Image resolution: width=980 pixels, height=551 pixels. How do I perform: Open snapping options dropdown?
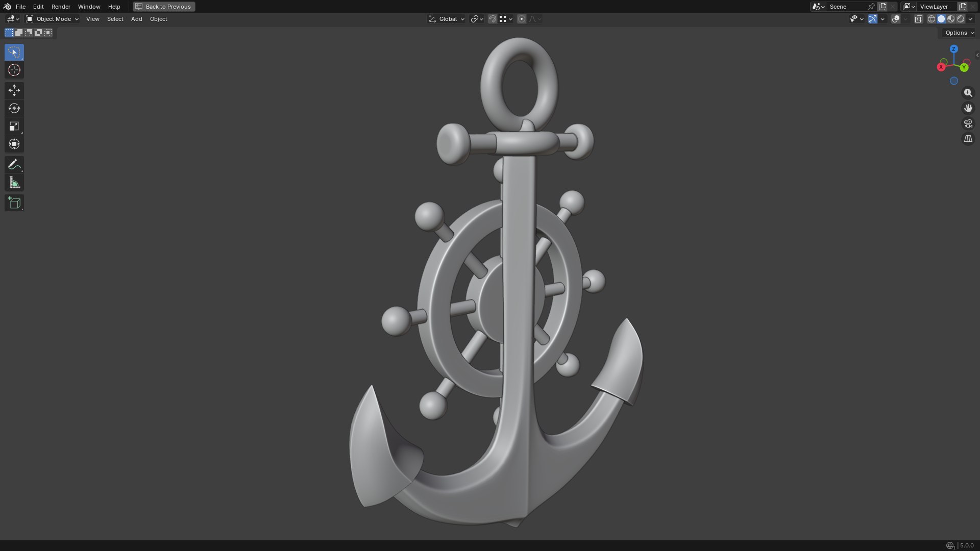click(506, 19)
